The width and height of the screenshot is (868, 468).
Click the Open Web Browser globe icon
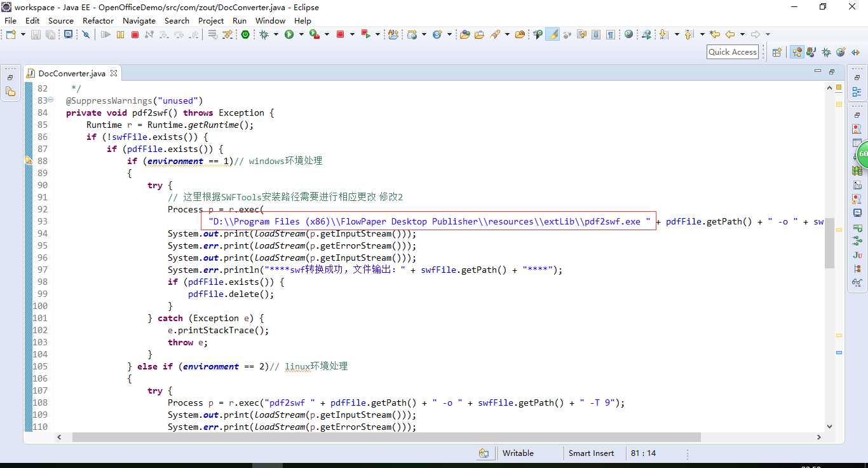coord(628,34)
